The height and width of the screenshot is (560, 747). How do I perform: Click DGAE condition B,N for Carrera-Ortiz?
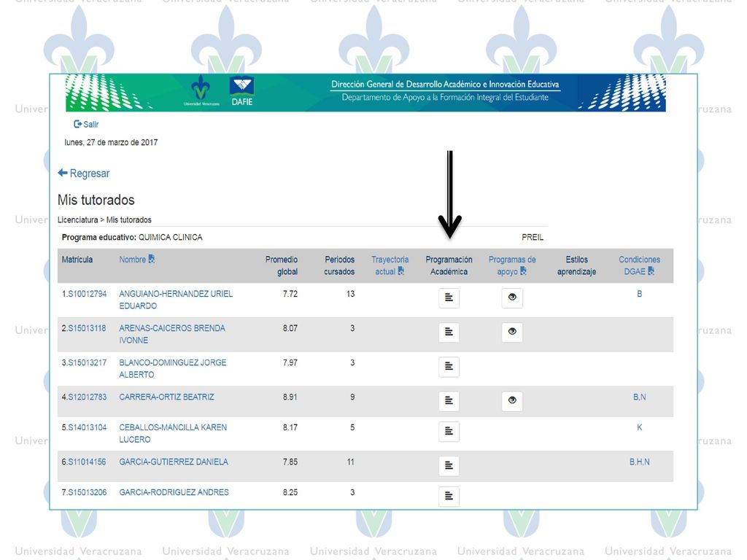point(639,397)
